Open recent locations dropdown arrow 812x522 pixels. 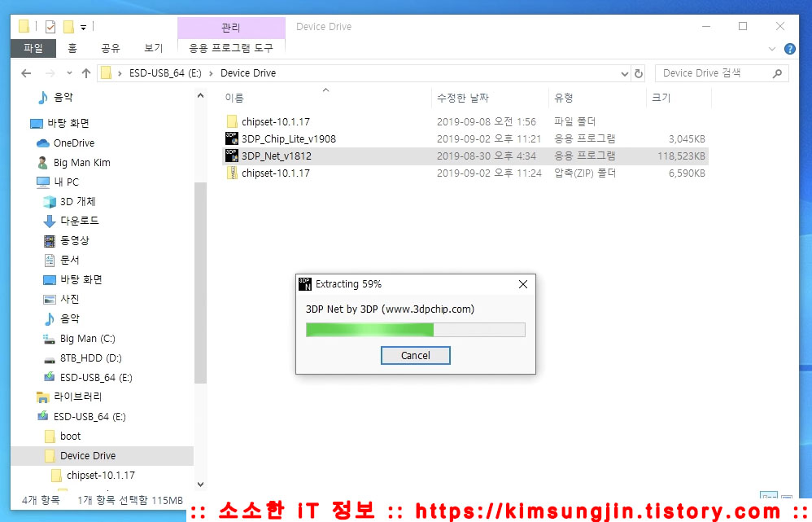[x=69, y=73]
